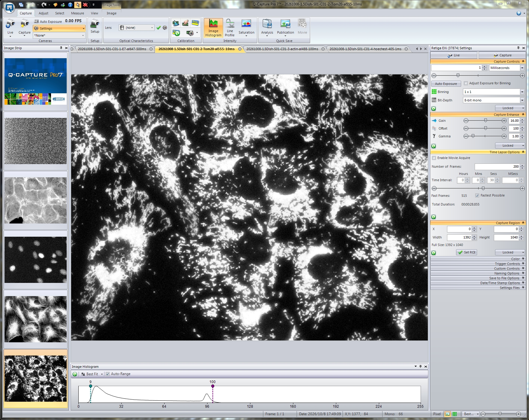Open the Analysis quick save
Screen dimensions: 529x420
pyautogui.click(x=267, y=28)
